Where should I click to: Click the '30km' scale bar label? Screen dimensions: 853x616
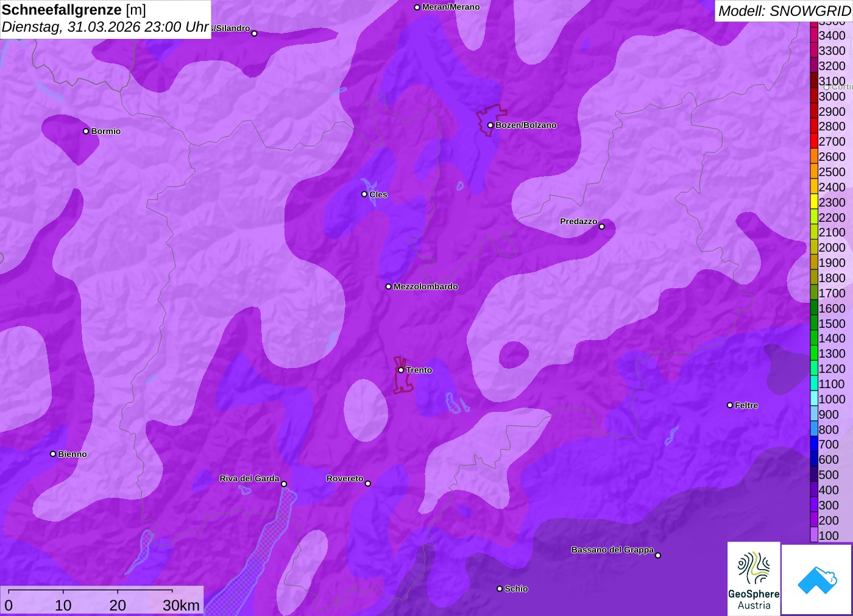[x=181, y=605]
